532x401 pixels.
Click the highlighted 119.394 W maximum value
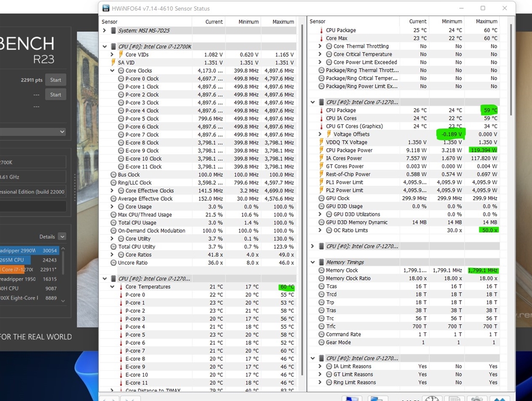[483, 150]
